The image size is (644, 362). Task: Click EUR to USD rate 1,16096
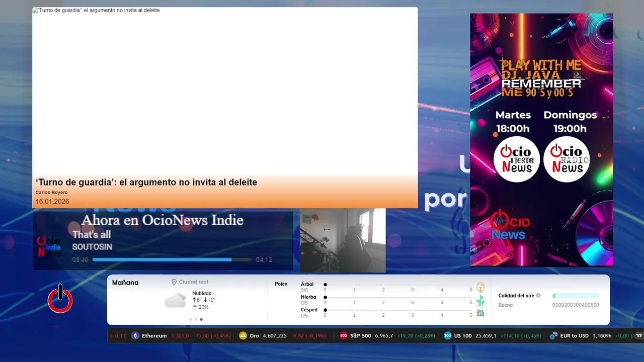602,336
